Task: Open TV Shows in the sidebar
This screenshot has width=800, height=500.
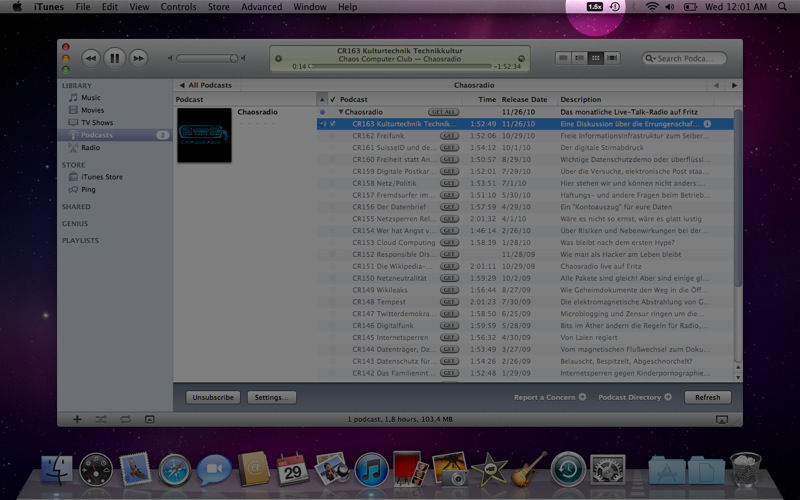Action: coord(97,122)
